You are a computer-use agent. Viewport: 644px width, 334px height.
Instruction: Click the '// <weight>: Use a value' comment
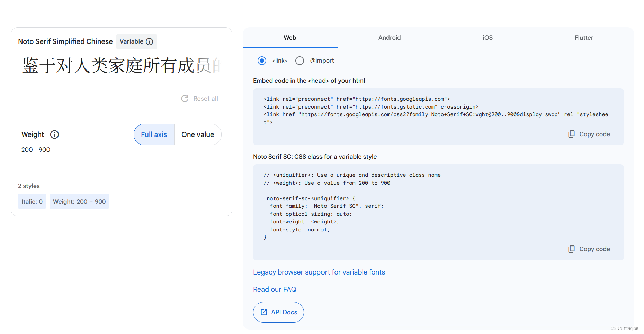coord(327,183)
